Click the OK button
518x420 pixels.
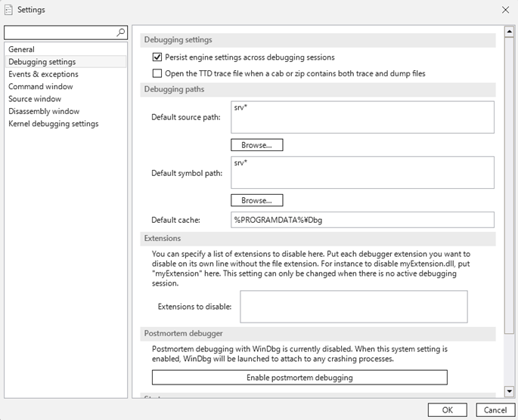447,409
